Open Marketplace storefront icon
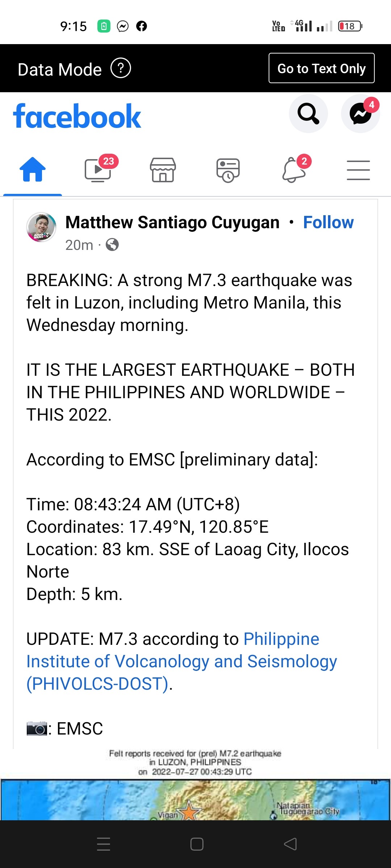This screenshot has height=868, width=391. point(163,170)
